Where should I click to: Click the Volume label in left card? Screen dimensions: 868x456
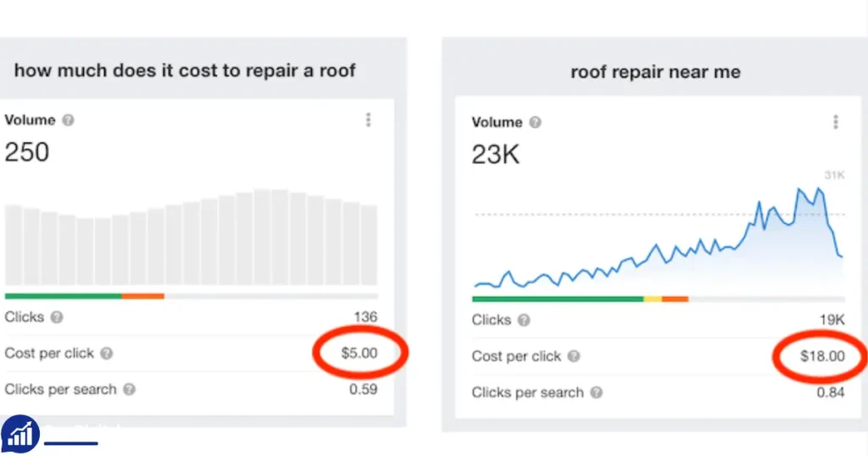pyautogui.click(x=30, y=120)
